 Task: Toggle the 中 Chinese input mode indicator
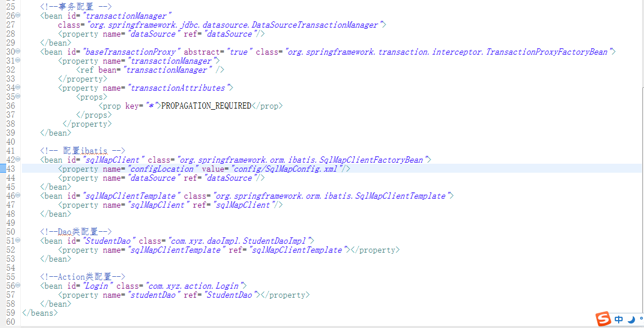(x=619, y=320)
